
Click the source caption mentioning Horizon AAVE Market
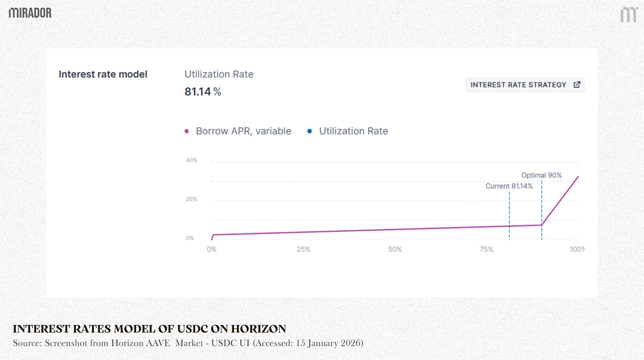(x=188, y=343)
